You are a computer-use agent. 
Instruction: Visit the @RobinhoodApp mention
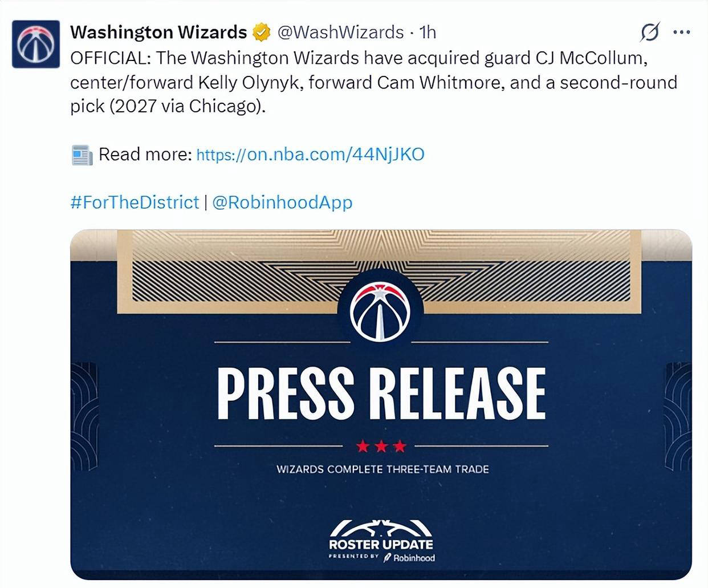(282, 202)
